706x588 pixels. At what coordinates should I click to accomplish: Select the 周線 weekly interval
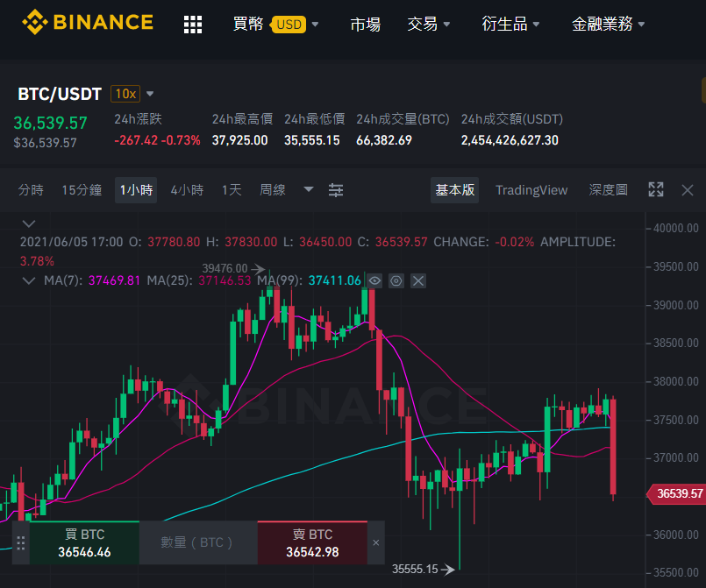(x=273, y=190)
